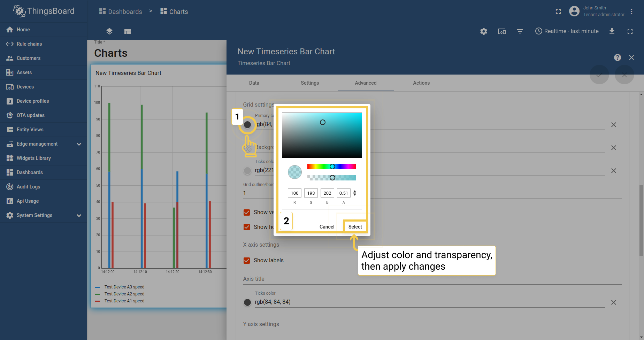The height and width of the screenshot is (340, 644).
Task: Open the Realtime - last minute time window
Action: coord(567,31)
